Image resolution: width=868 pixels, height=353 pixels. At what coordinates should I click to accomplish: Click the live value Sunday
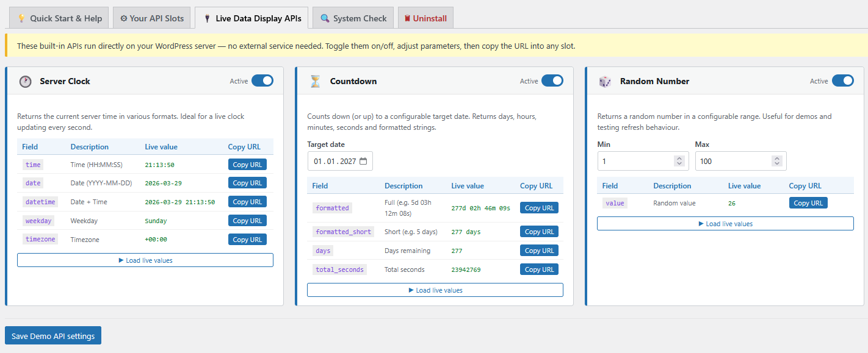click(156, 221)
